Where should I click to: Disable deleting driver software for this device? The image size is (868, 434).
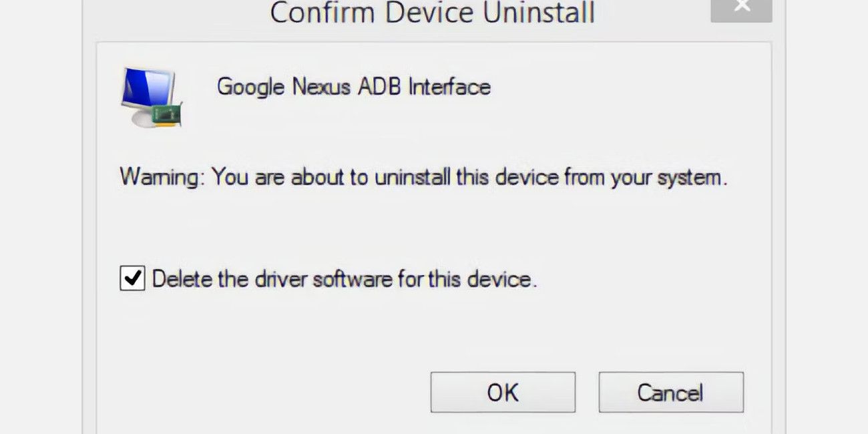coord(132,278)
